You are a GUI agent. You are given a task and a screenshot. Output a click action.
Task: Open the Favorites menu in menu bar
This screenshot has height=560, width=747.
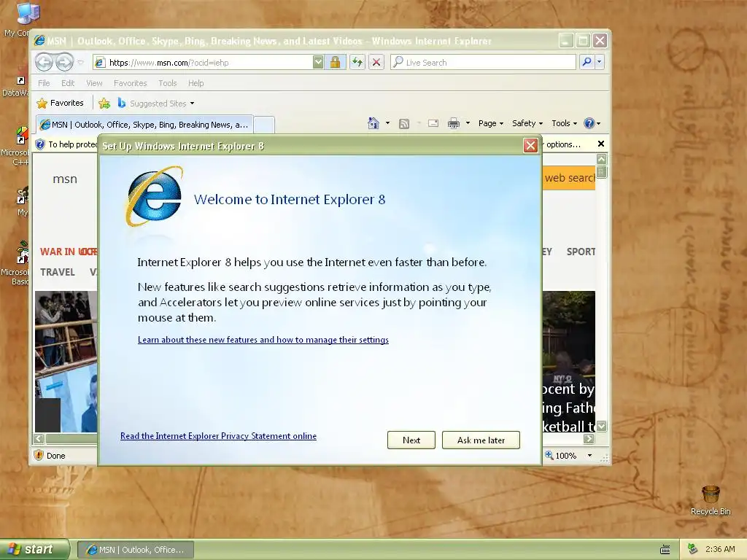tap(130, 83)
